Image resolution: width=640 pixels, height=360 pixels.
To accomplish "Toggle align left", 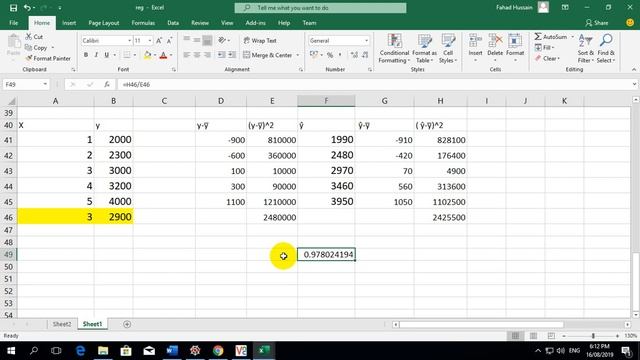I will pyautogui.click(x=187, y=55).
